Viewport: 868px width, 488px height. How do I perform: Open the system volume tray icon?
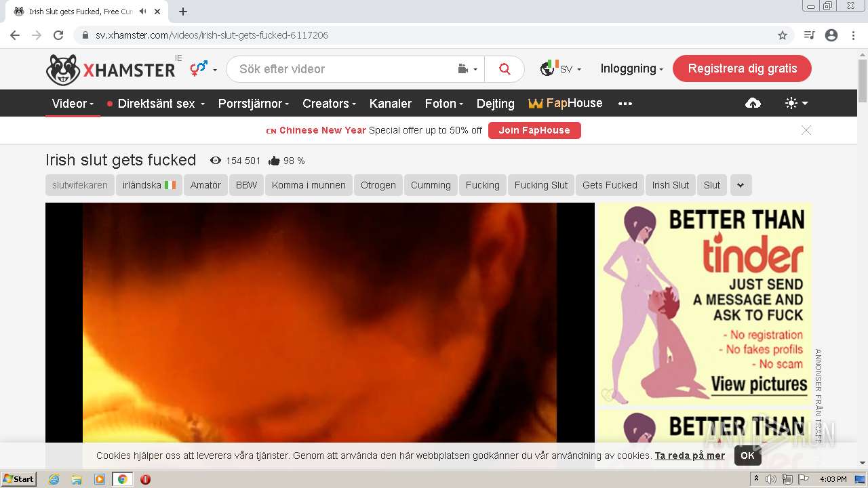click(x=772, y=479)
